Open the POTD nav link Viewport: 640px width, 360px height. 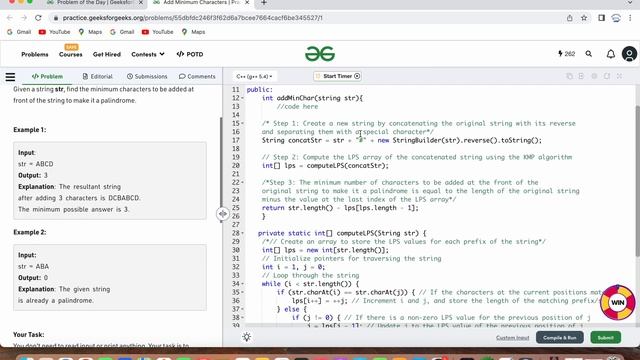click(x=190, y=54)
